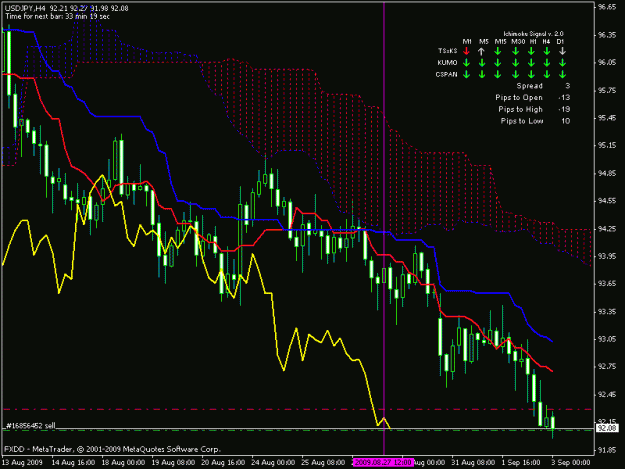Select the KUMO signal arrow under M1
625x469 pixels.
[x=466, y=63]
